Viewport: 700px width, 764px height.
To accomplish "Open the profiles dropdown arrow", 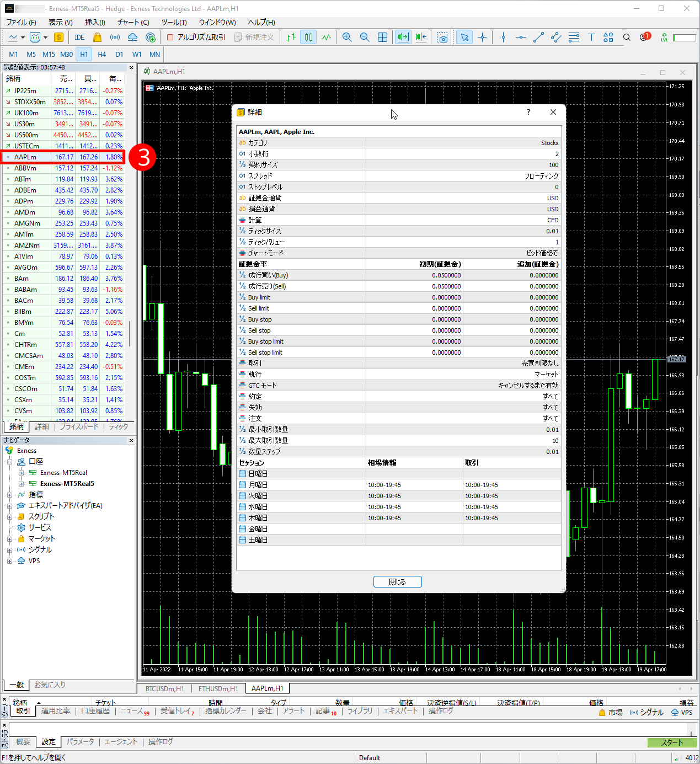I will pos(45,38).
